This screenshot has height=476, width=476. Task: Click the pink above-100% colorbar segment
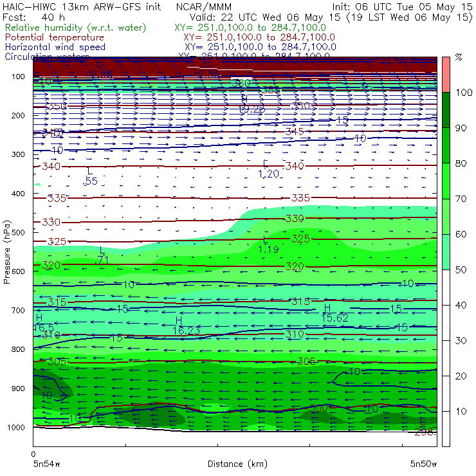pyautogui.click(x=446, y=75)
